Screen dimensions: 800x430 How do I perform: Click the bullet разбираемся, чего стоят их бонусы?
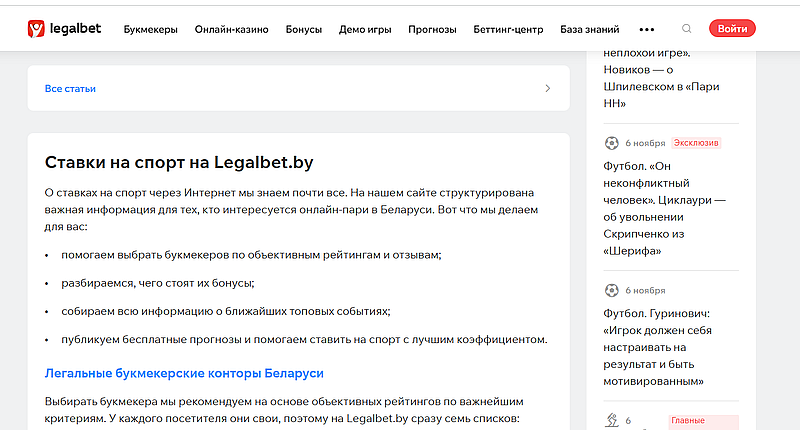tap(158, 283)
